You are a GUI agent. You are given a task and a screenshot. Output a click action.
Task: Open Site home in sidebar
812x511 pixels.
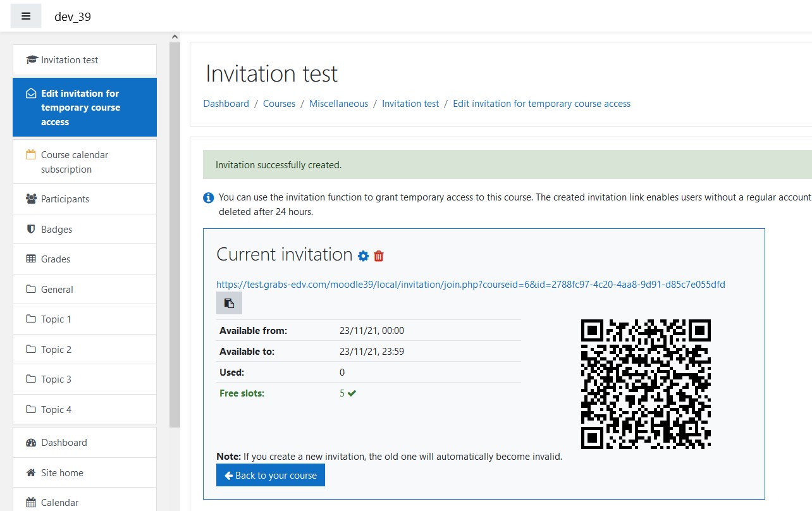(62, 472)
